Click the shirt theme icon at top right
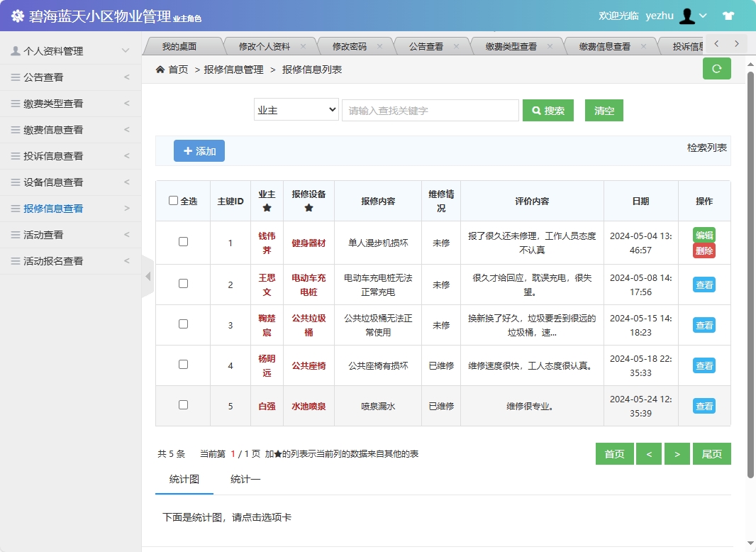 (728, 15)
